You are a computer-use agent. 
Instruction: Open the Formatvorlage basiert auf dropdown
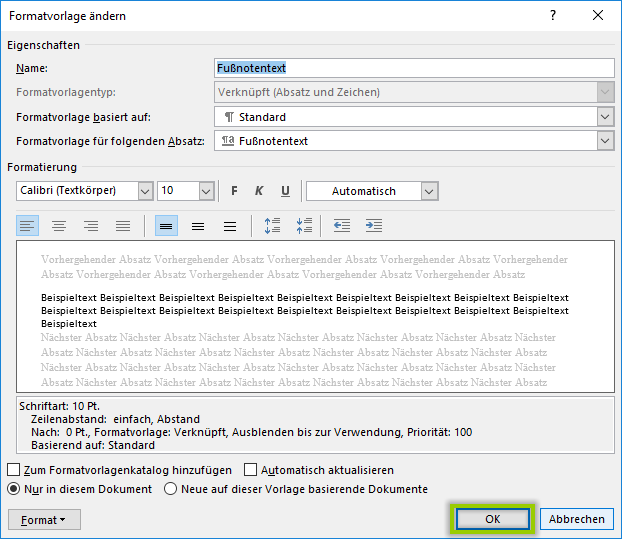click(x=604, y=117)
